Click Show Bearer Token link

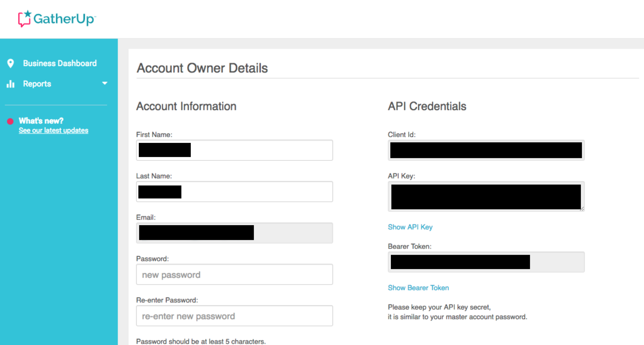418,288
